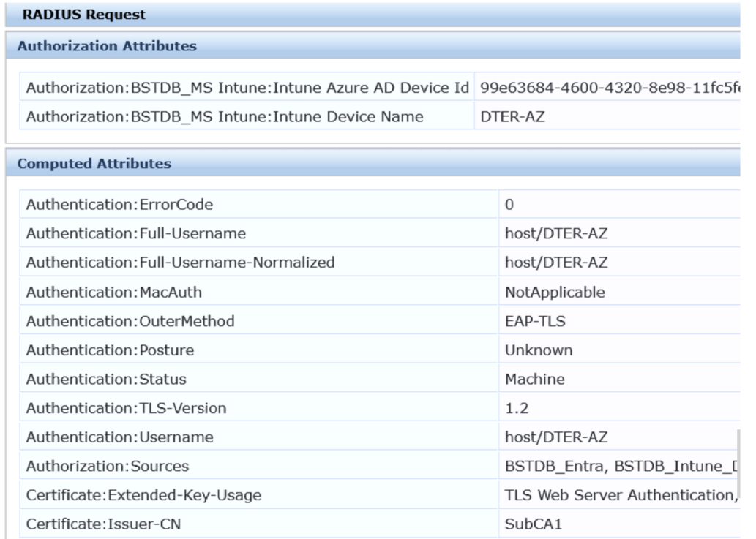Select the Certificate:Issuer-CN SubCA1 value
Screen dimensions: 756x539
click(534, 524)
